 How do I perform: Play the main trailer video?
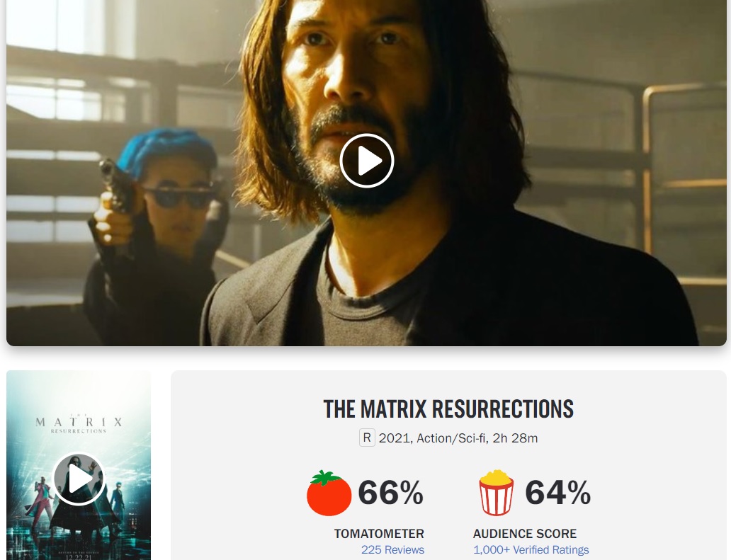pos(367,161)
